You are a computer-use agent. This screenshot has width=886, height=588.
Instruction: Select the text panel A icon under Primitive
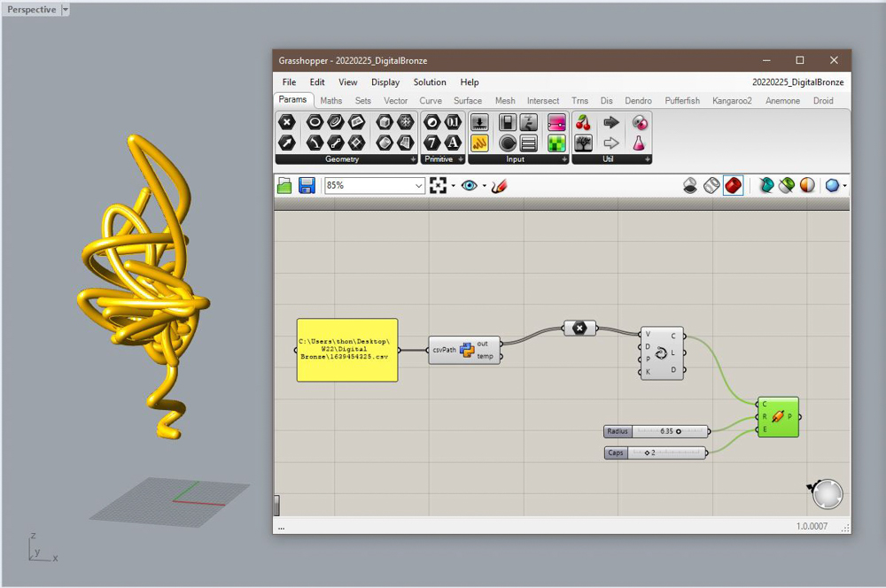click(453, 143)
